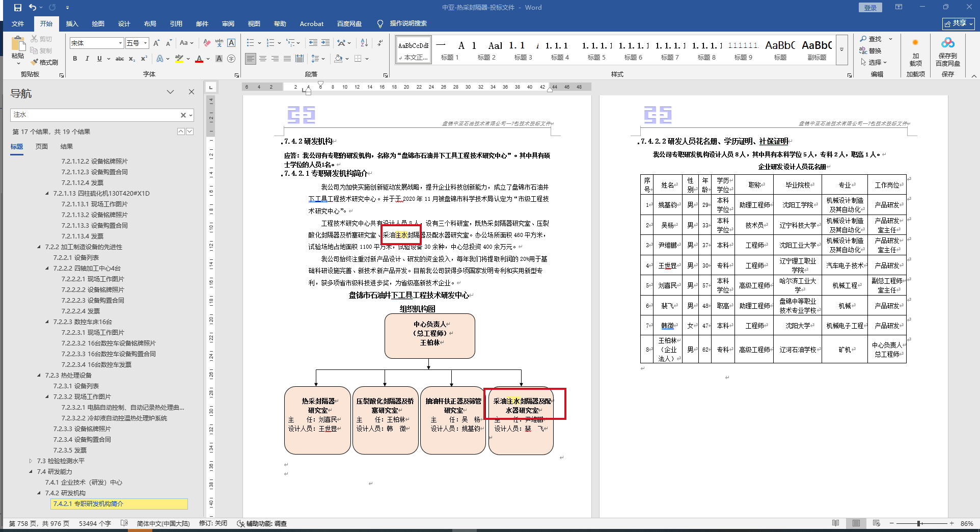The width and height of the screenshot is (980, 532).
Task: Sort the selection with the A-Z icon
Action: click(x=364, y=43)
